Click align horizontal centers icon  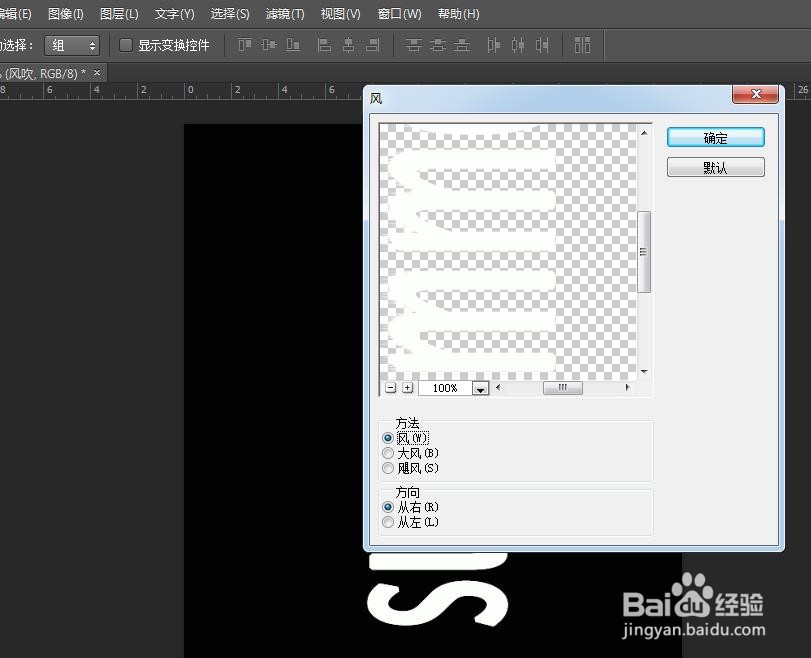(349, 45)
